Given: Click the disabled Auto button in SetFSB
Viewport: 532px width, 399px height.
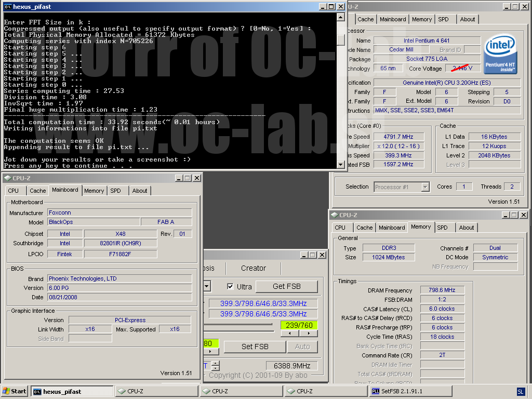Looking at the screenshot, I should point(302,347).
